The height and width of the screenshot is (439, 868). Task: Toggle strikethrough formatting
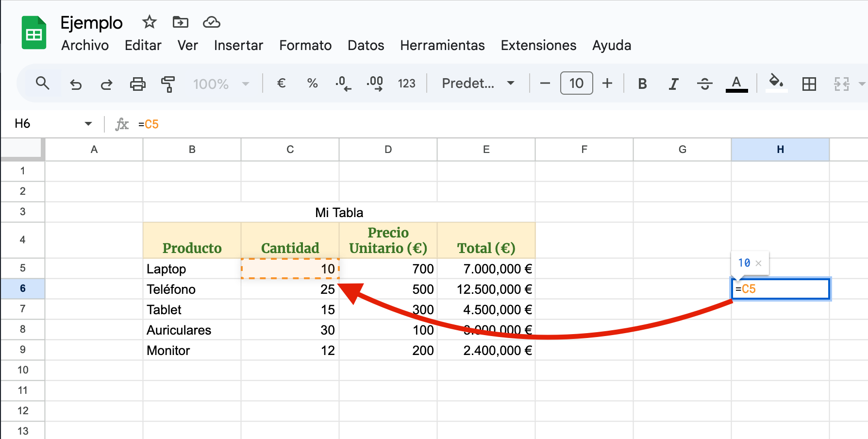(704, 84)
